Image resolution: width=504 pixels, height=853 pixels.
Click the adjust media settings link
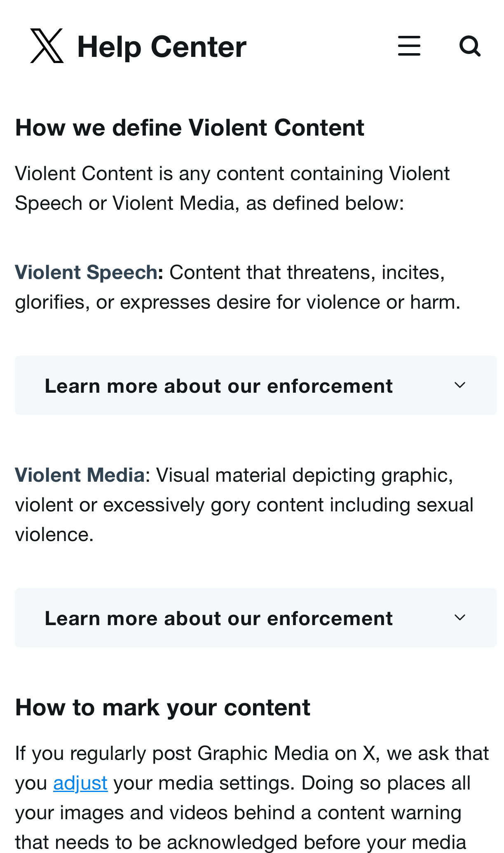point(80,783)
